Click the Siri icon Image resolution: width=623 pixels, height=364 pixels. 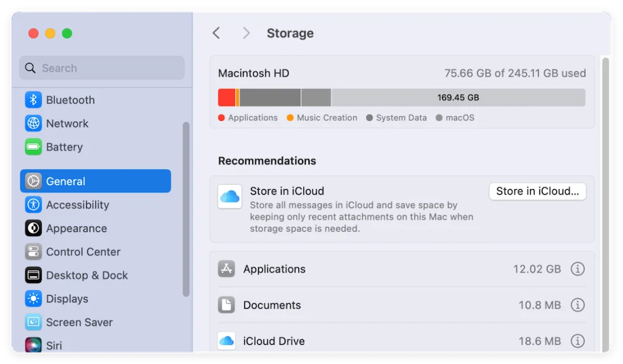(x=34, y=345)
